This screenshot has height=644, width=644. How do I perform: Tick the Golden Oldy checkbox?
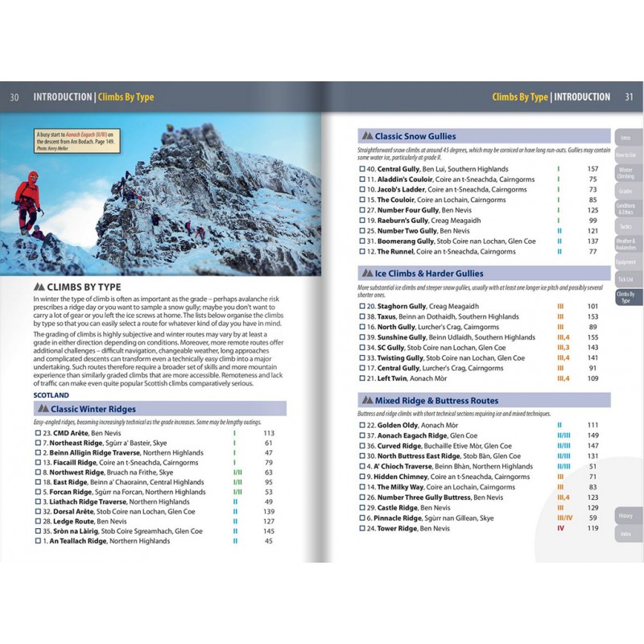click(x=361, y=424)
